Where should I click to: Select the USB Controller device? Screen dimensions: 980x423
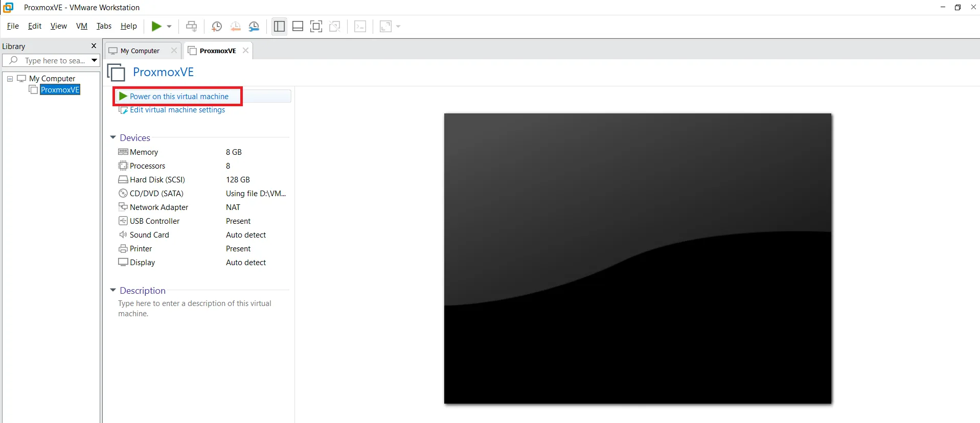pyautogui.click(x=202, y=221)
